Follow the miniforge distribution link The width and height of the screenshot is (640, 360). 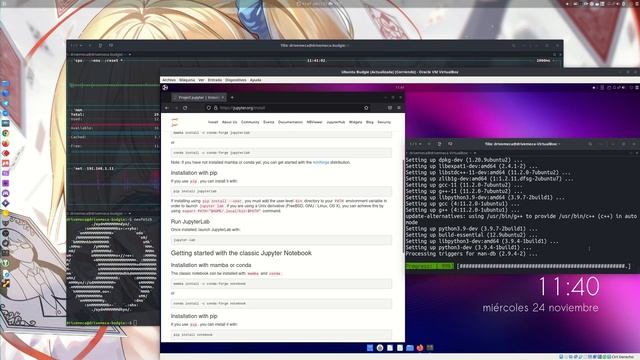click(321, 162)
